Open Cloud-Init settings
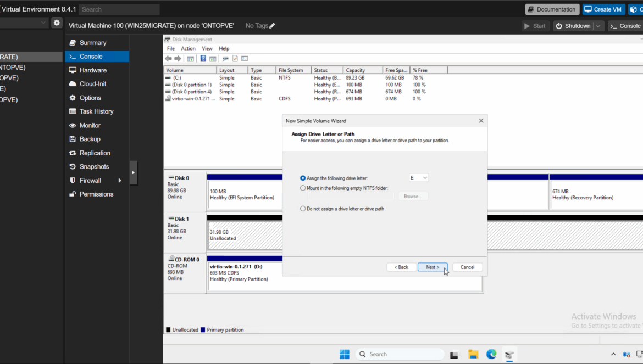643x364 pixels. click(x=97, y=84)
